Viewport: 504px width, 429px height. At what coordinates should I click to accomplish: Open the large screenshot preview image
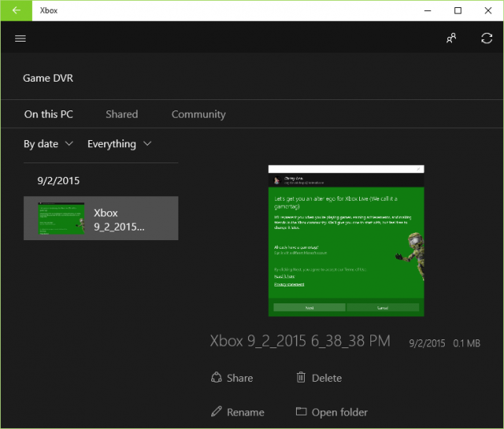346,241
